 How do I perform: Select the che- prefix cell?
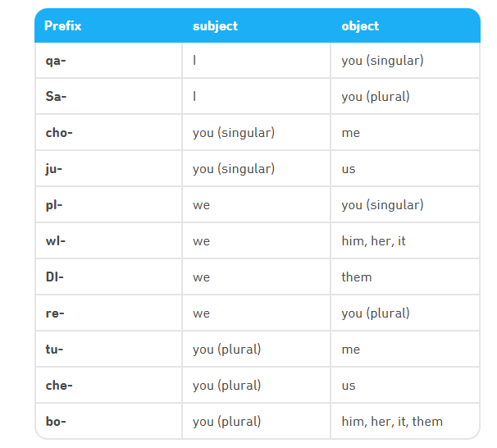tap(109, 386)
